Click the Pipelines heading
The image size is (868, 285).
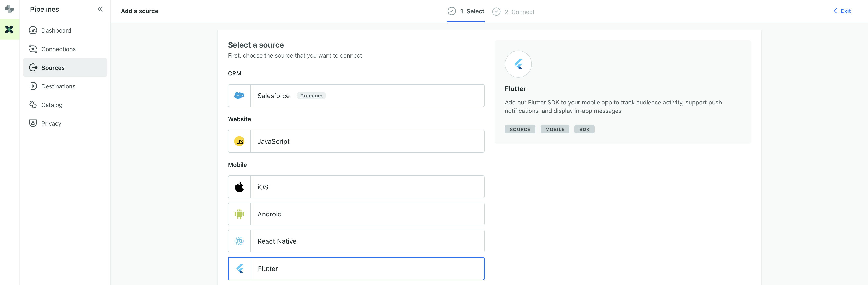point(44,9)
